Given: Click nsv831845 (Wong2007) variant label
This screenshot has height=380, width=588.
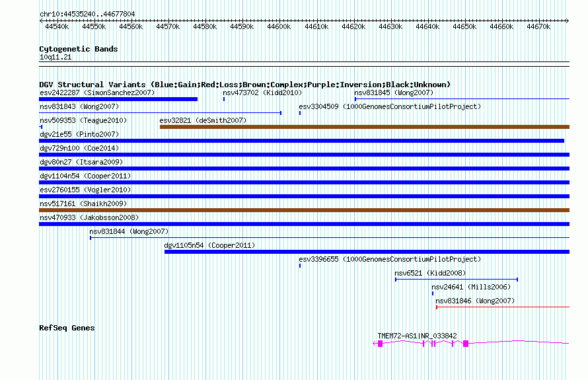Looking at the screenshot, I should pos(393,93).
